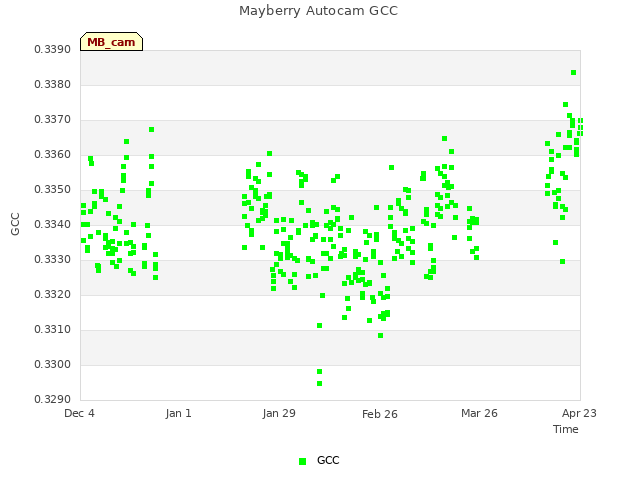Click the 0.3340 y-axis tick label
The height and width of the screenshot is (480, 640).
click(53, 224)
